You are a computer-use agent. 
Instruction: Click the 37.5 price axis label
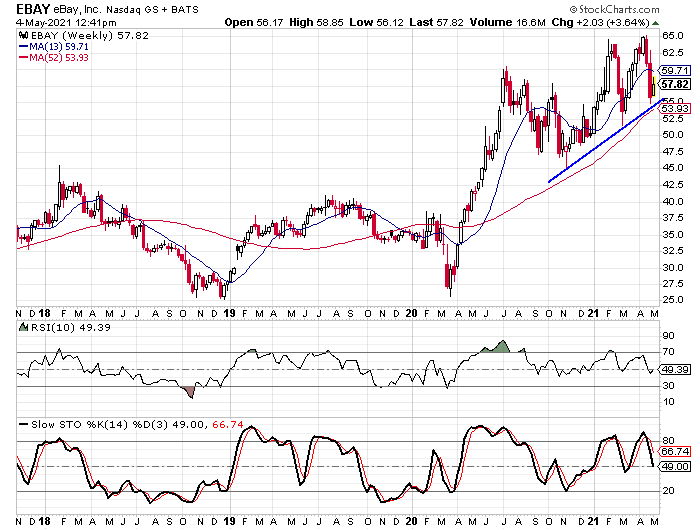[x=673, y=217]
